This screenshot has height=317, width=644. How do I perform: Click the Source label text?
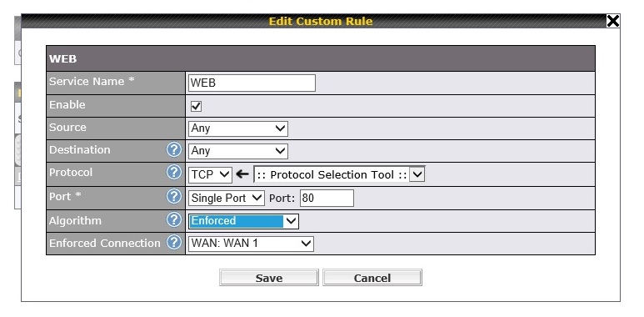coord(67,128)
